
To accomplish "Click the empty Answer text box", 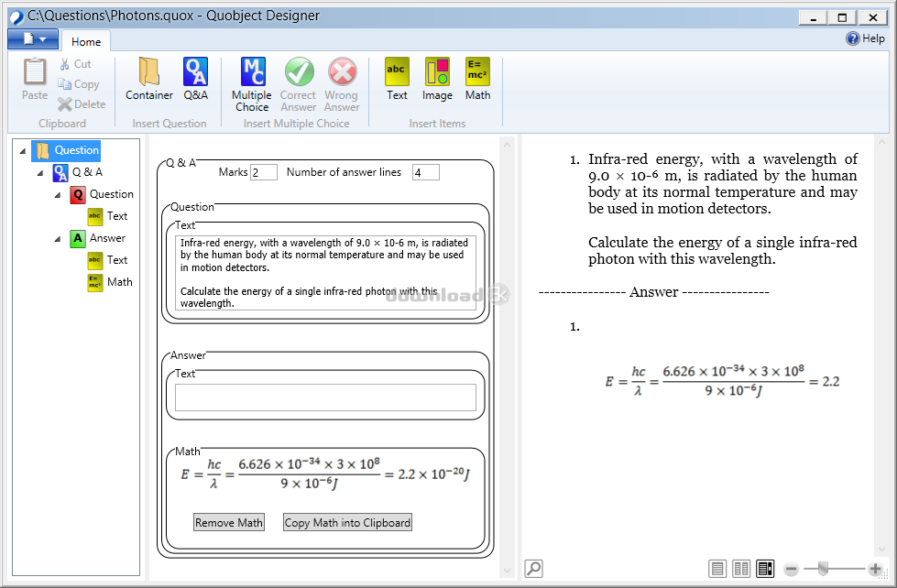I will tap(325, 397).
